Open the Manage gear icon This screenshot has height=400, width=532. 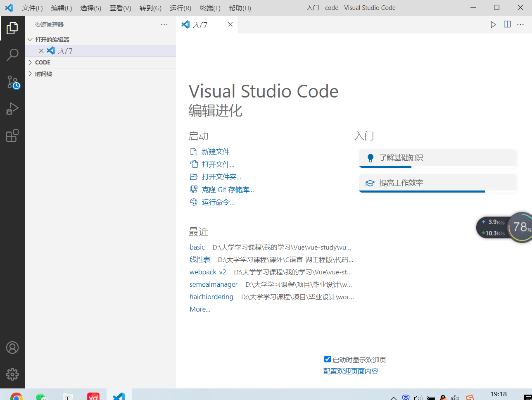point(12,374)
